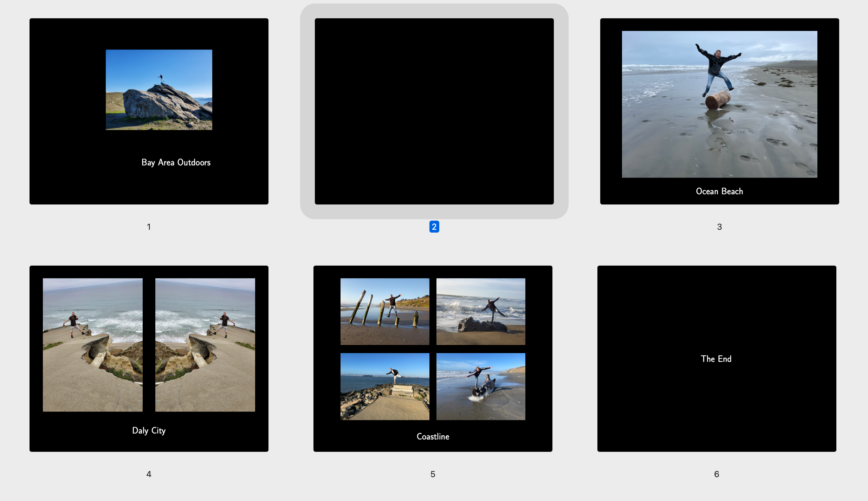This screenshot has width=868, height=501.
Task: Click slide number label 3
Action: coord(719,227)
